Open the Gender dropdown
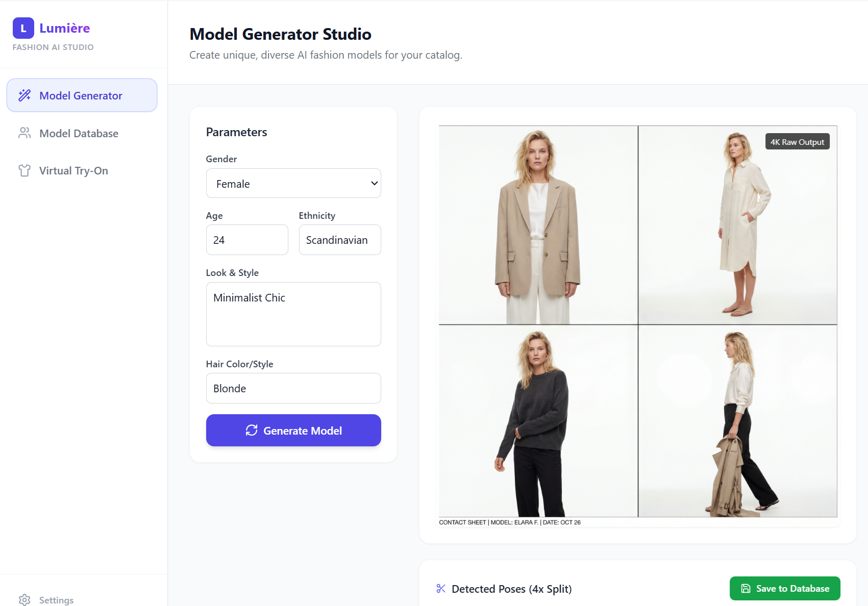This screenshot has width=868, height=606. (x=293, y=183)
